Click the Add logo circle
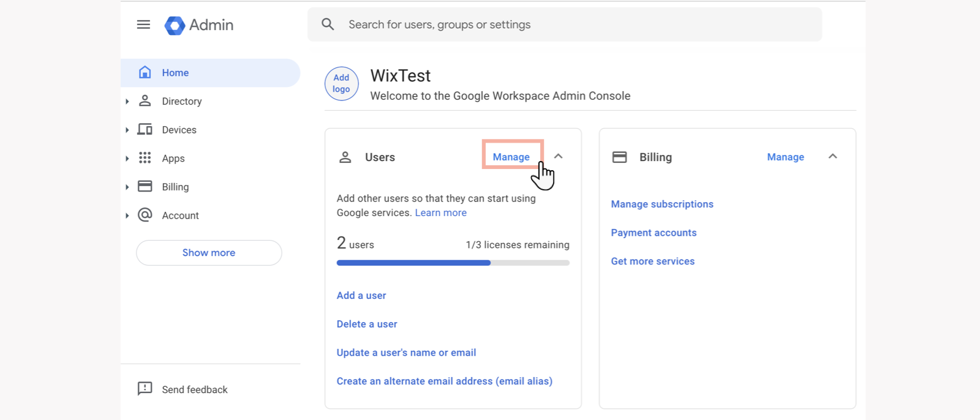Image resolution: width=980 pixels, height=420 pixels. pos(341,84)
